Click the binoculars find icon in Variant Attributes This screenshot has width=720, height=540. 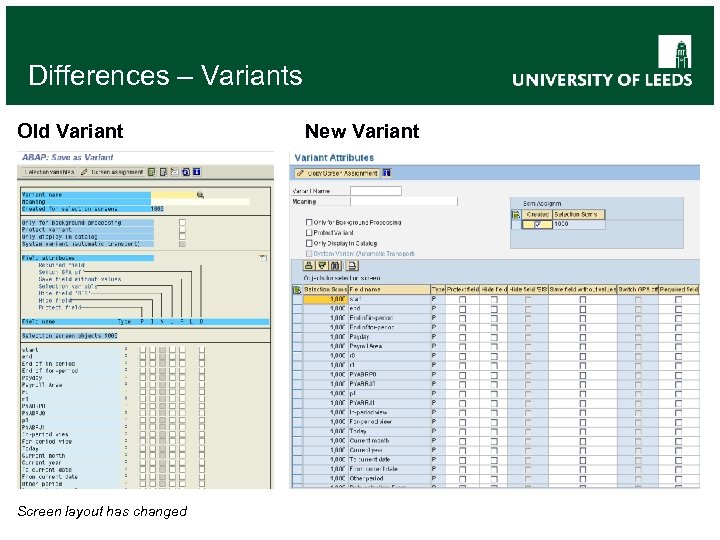336,266
